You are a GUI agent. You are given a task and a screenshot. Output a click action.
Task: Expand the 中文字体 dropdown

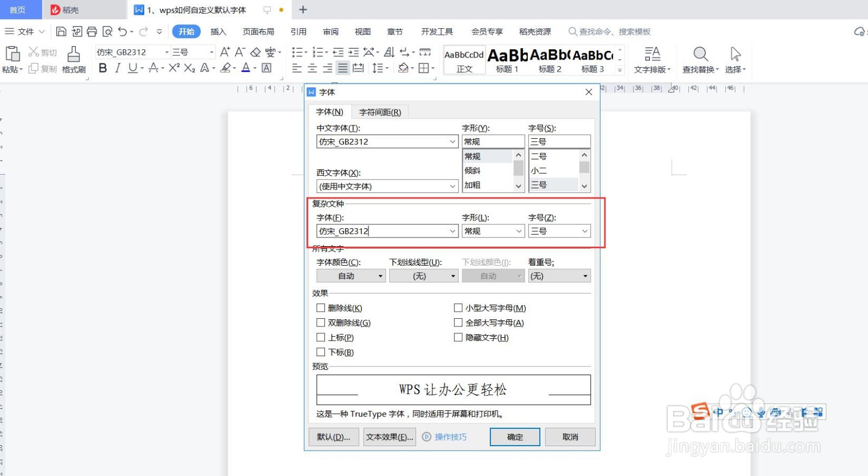(452, 141)
